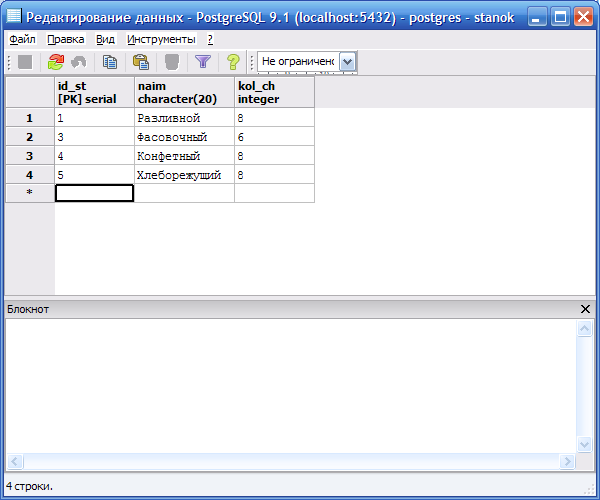600x500 pixels.
Task: Refresh the table data
Action: (x=56, y=62)
